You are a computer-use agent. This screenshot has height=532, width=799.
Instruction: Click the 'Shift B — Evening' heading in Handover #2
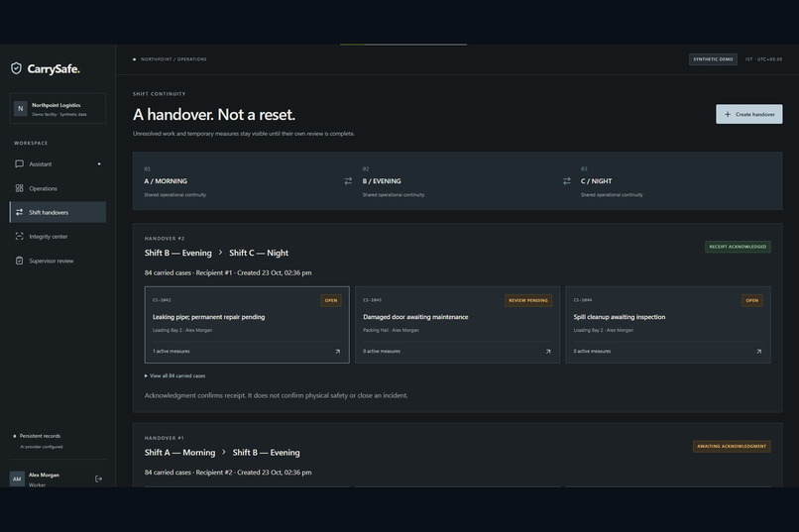point(177,253)
